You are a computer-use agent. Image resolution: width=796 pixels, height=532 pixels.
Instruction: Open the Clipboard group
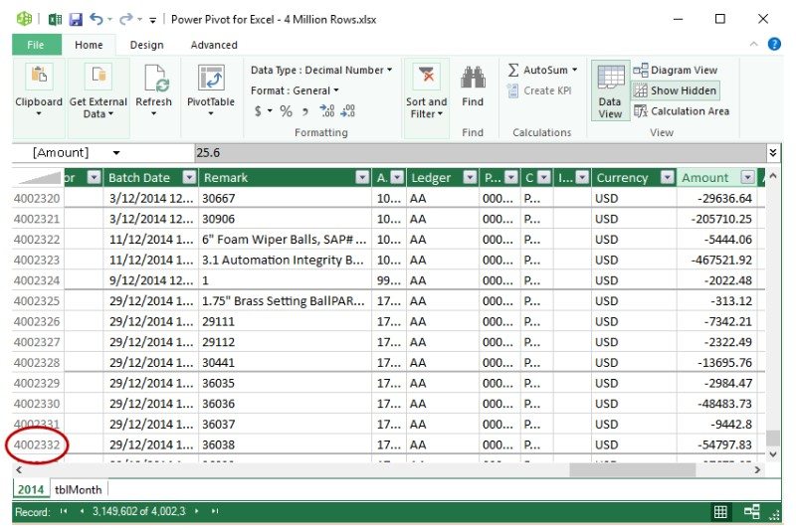tap(39, 91)
